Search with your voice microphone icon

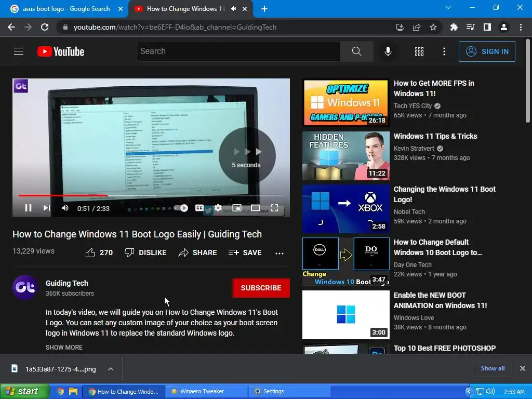pos(388,51)
